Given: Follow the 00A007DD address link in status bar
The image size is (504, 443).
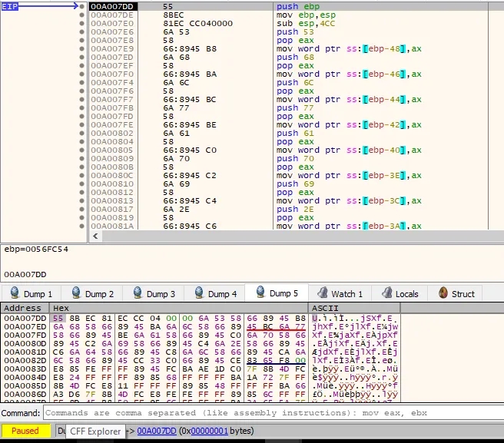Looking at the screenshot, I should [x=158, y=431].
